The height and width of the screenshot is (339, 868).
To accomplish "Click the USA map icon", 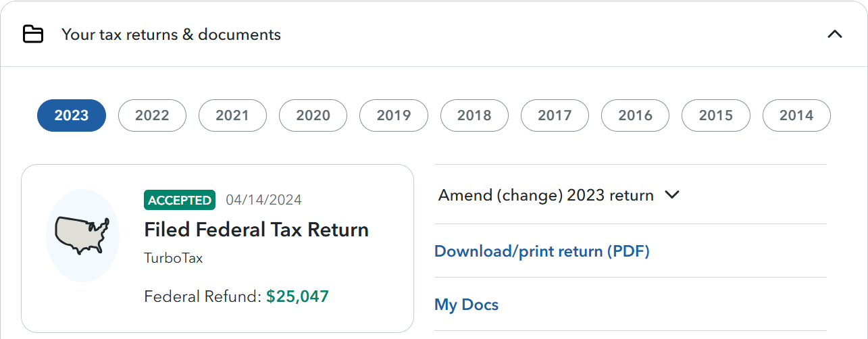I will point(82,236).
